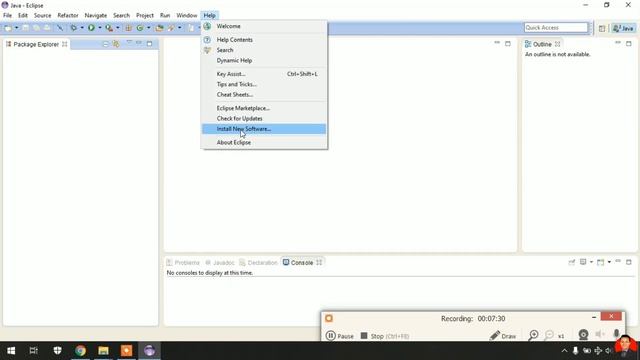Stop the screen recording
The image size is (640, 360).
385,336
